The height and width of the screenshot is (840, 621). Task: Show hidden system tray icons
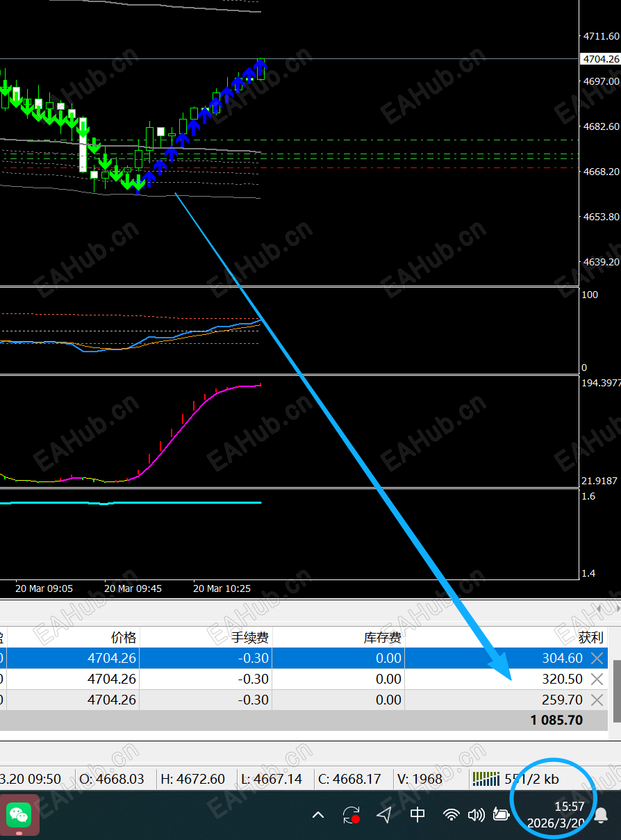click(x=318, y=815)
